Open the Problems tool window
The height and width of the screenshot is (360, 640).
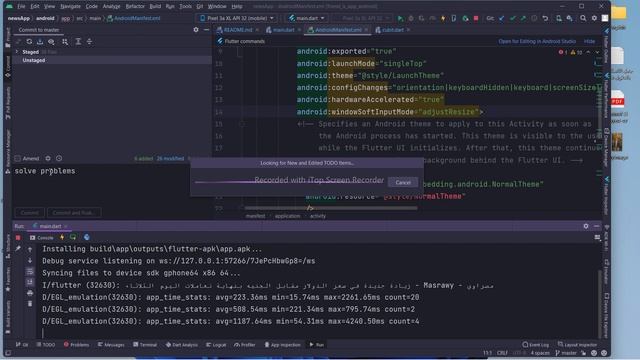coord(76,345)
